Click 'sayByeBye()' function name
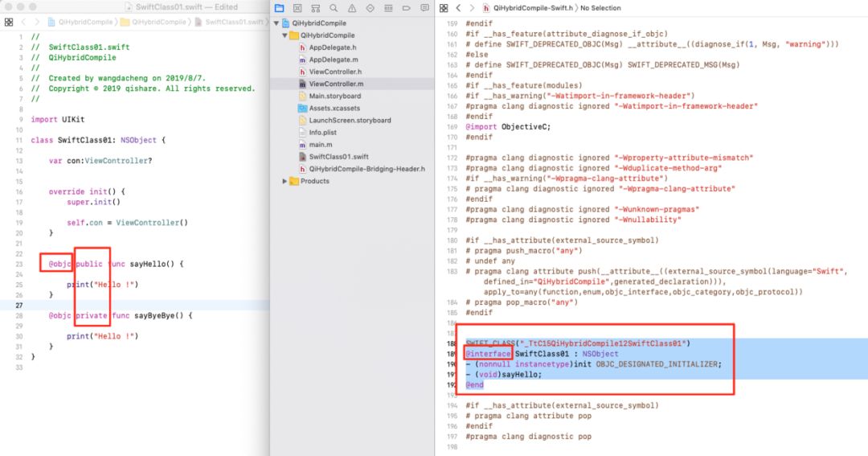Screen dimensions: 868x456 [158, 316]
